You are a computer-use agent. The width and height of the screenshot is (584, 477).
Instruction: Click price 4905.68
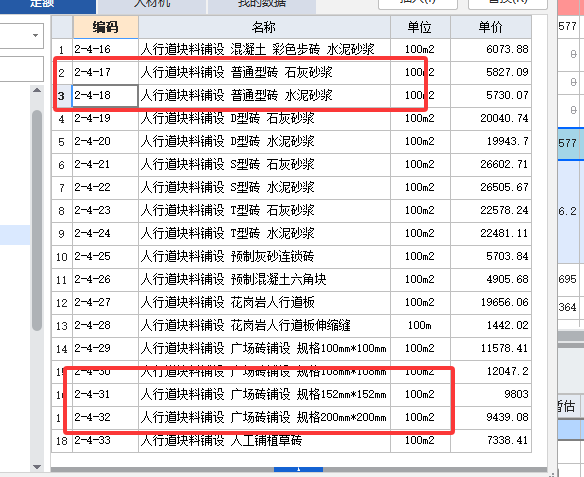[491, 280]
